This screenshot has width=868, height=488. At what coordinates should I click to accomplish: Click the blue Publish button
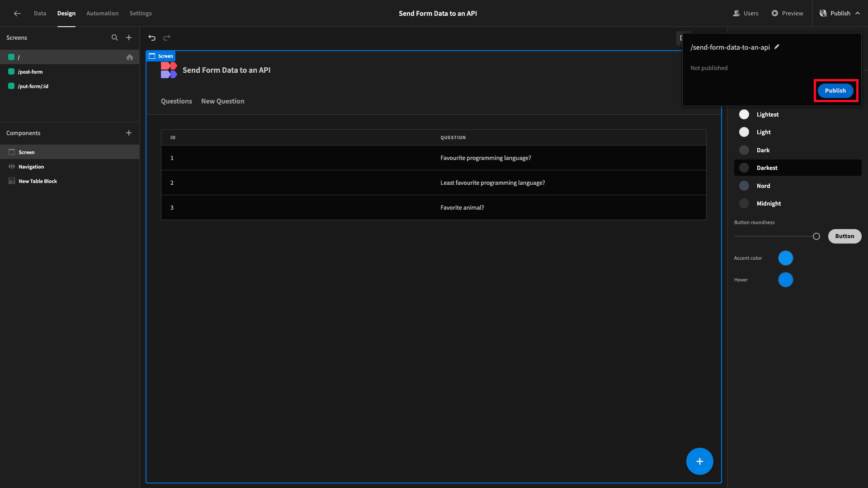tap(835, 90)
